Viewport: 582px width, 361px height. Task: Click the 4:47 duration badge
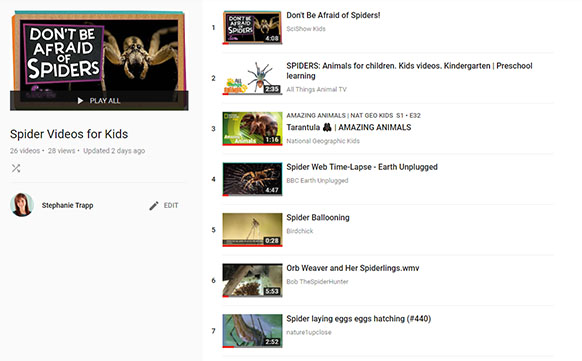(x=272, y=190)
